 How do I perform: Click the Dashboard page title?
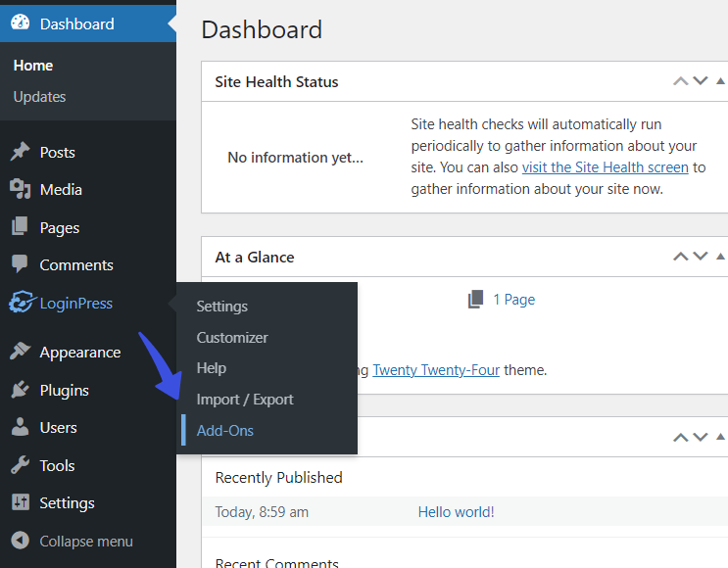(x=262, y=29)
